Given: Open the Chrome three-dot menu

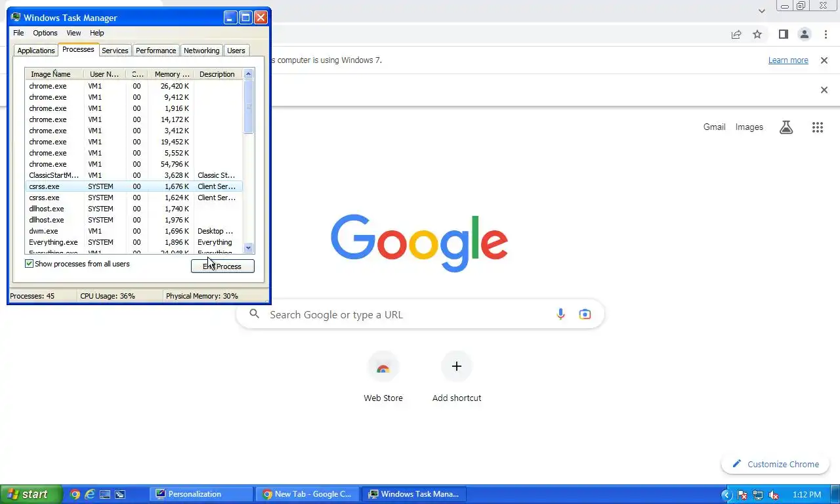Looking at the screenshot, I should coord(825,34).
